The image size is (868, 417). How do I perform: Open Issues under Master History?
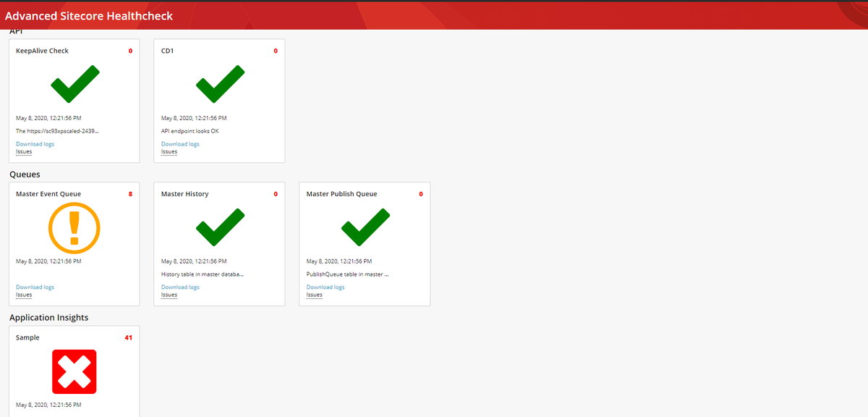pos(169,295)
